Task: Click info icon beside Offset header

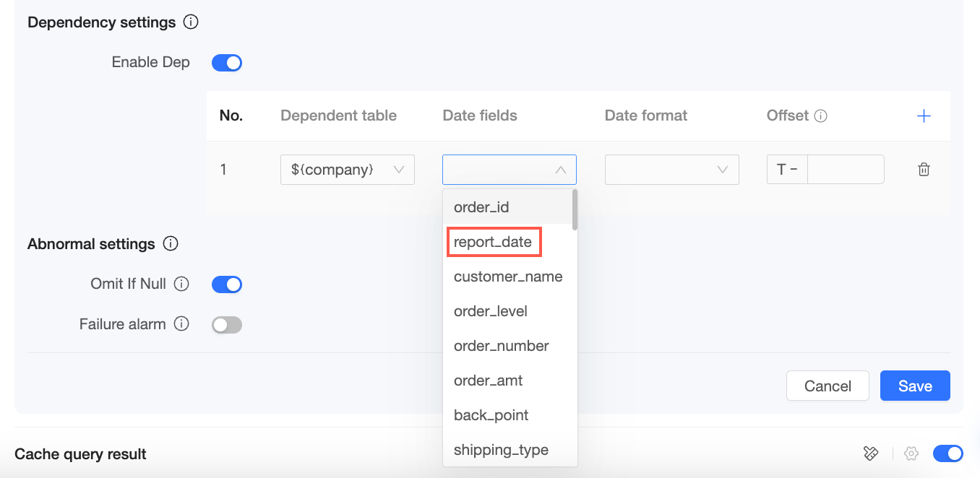Action: click(x=820, y=116)
